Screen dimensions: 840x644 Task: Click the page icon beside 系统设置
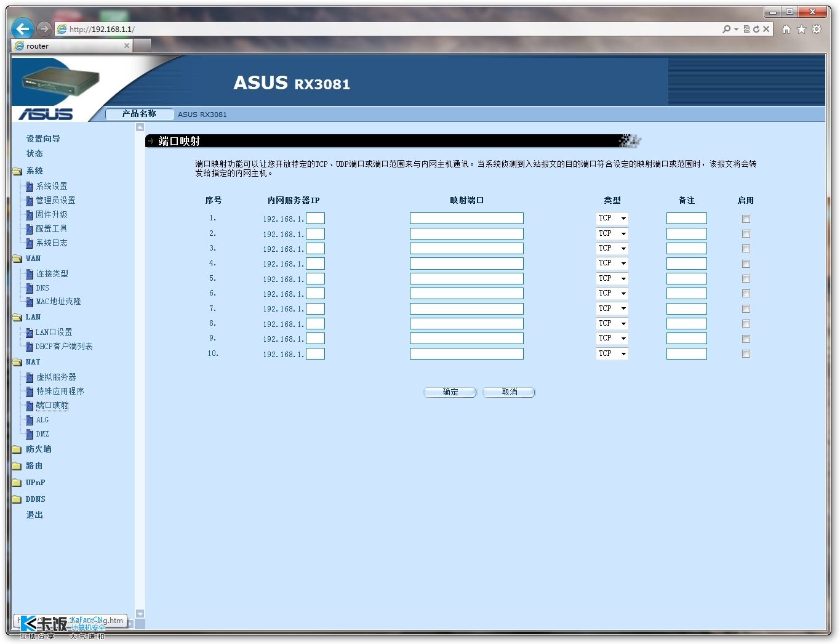click(x=29, y=187)
